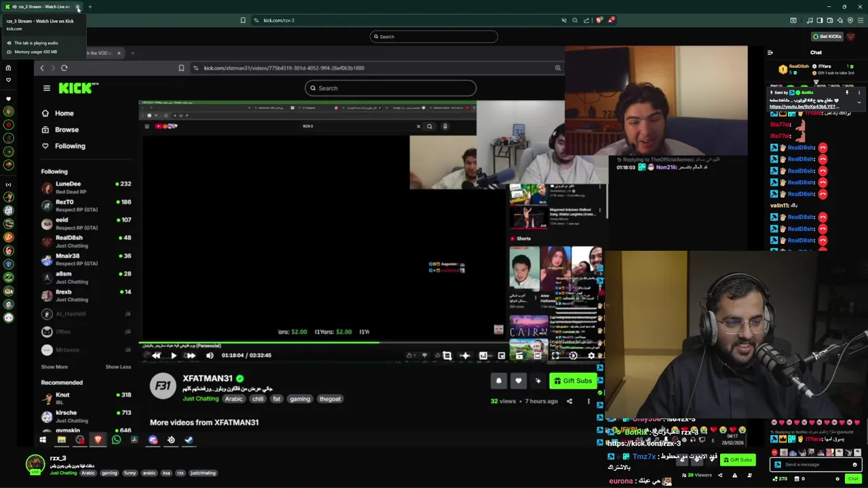
Task: Open a new browser tab next to rzx_3 Stream
Action: click(x=90, y=7)
